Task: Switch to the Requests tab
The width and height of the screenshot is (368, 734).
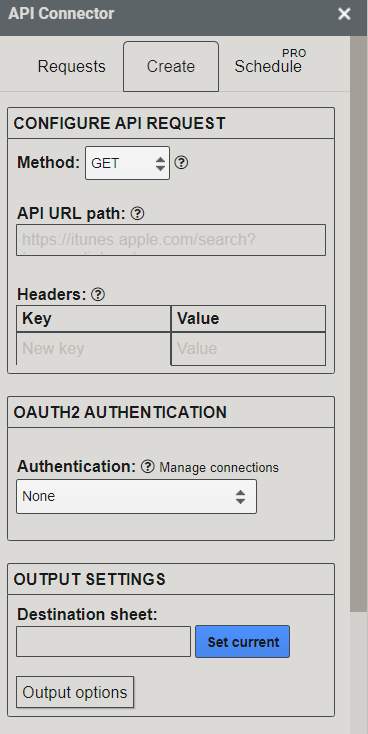Action: pyautogui.click(x=72, y=66)
